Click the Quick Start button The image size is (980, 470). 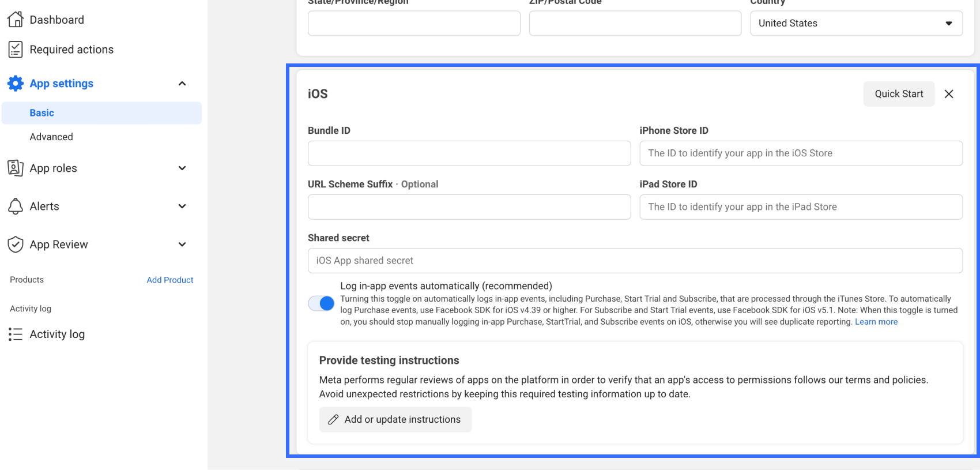[x=898, y=94]
